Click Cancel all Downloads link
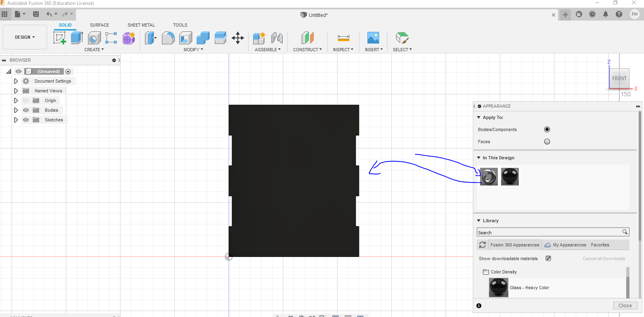The image size is (644, 317). [604, 259]
